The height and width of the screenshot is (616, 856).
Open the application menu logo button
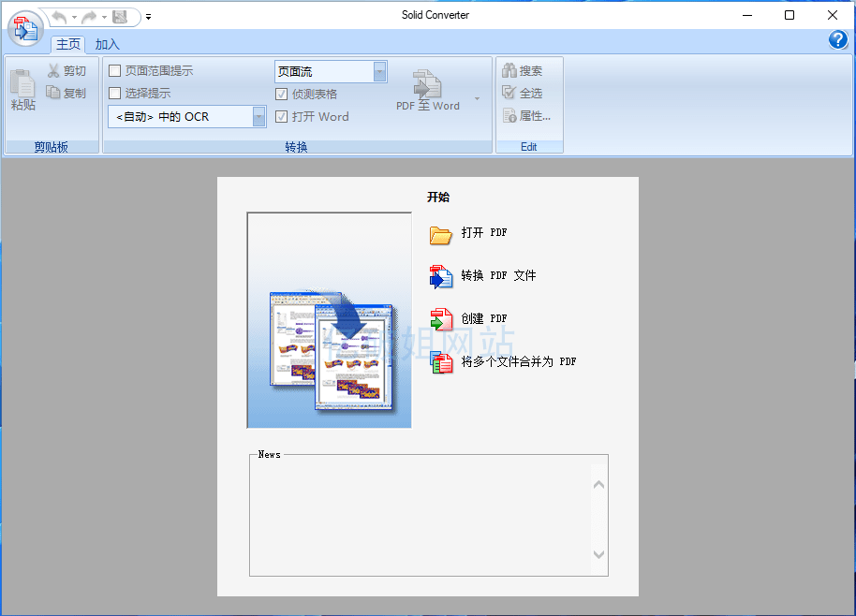25,28
